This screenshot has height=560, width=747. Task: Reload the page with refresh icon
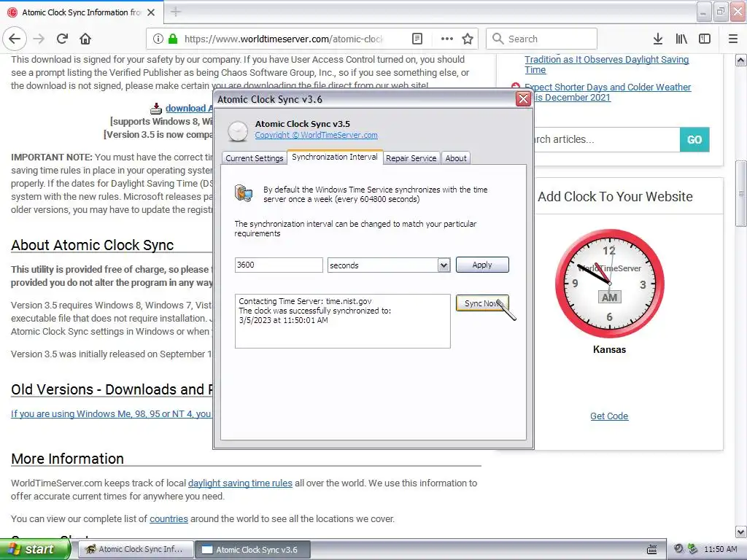tap(62, 39)
